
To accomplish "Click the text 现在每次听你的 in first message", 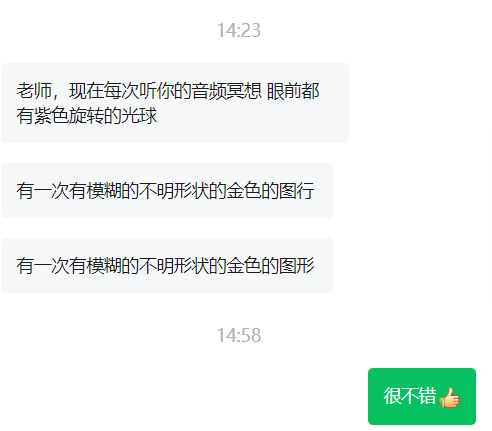I will [x=130, y=91].
